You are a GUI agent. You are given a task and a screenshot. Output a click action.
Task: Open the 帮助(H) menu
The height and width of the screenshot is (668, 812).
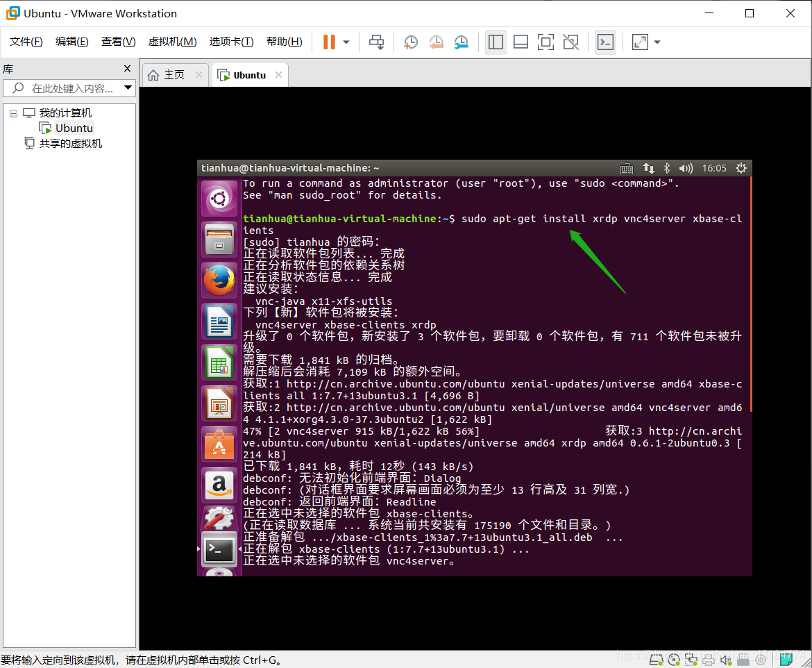pyautogui.click(x=285, y=42)
